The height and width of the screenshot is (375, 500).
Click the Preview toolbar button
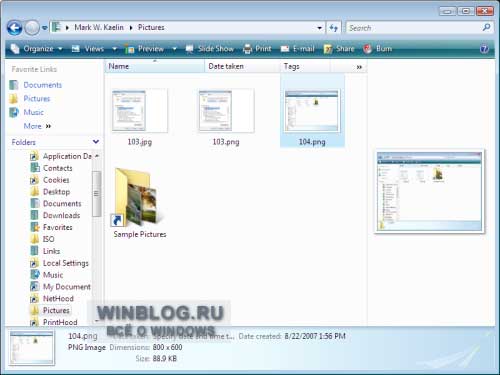pos(145,49)
